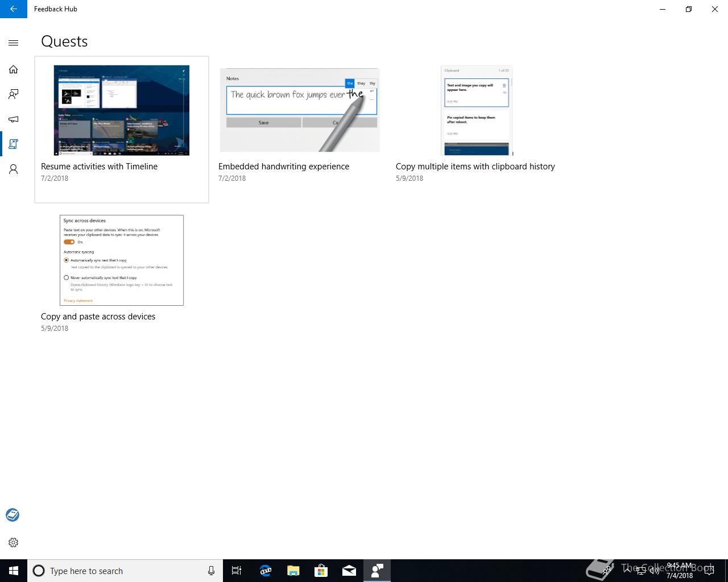The image size is (728, 582).
Task: Open Announcements megaphone icon in sidebar
Action: coord(14,119)
